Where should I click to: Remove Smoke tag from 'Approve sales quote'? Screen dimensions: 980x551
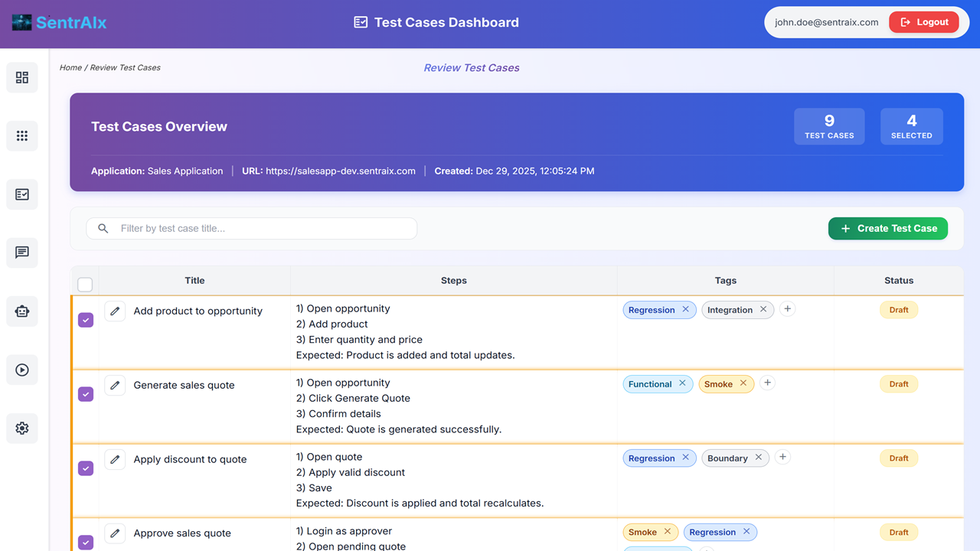[668, 531]
